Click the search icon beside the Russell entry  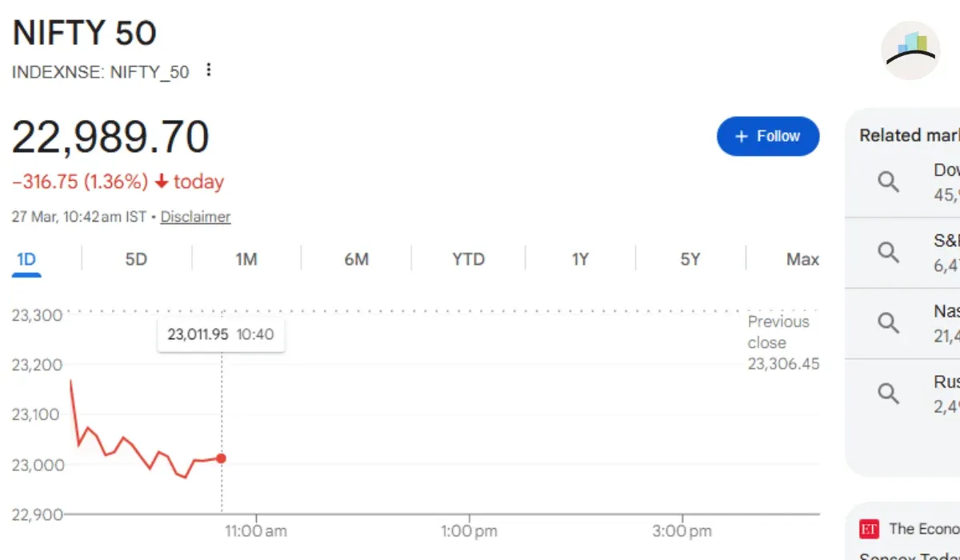(x=888, y=393)
